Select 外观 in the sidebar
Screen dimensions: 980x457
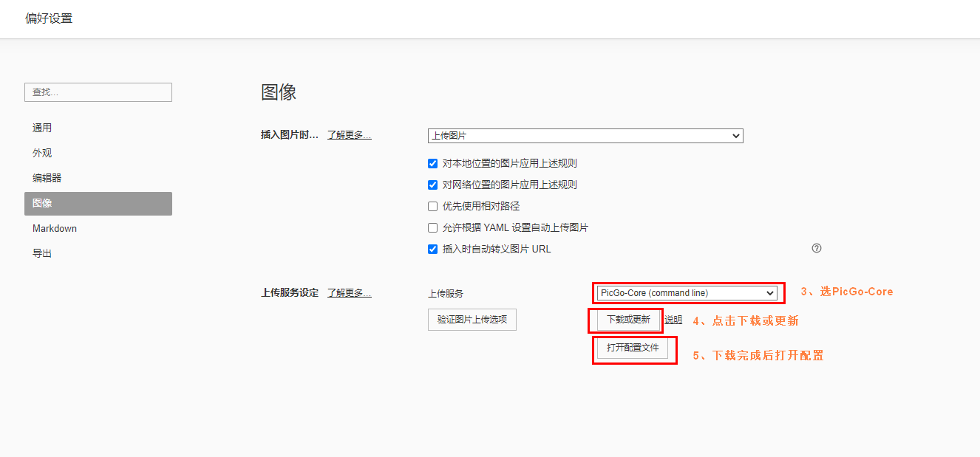98,153
